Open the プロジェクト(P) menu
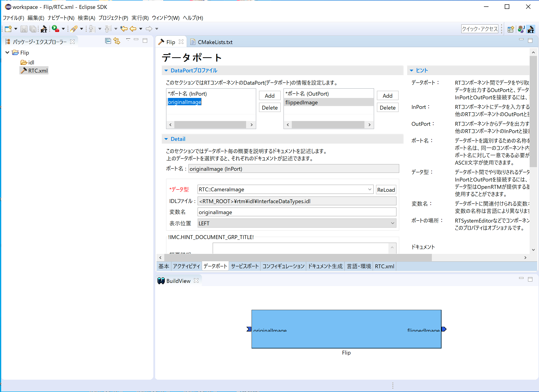Screen dimensions: 539x392 click(113, 18)
